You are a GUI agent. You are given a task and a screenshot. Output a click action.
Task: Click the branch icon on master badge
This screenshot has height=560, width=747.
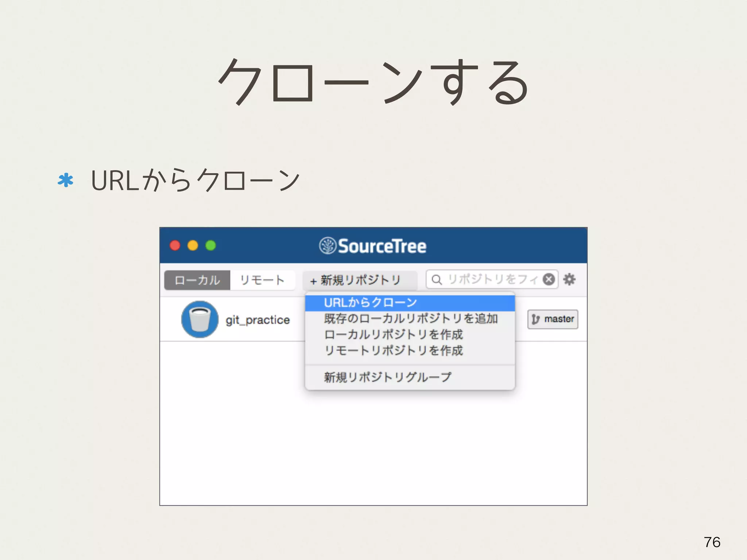[535, 319]
